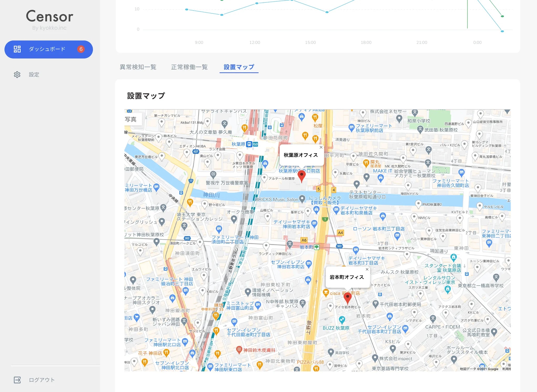This screenshot has height=392, width=537.
Task: Click the 房丸 居酒屋 restaurant pin
Action: [366, 163]
